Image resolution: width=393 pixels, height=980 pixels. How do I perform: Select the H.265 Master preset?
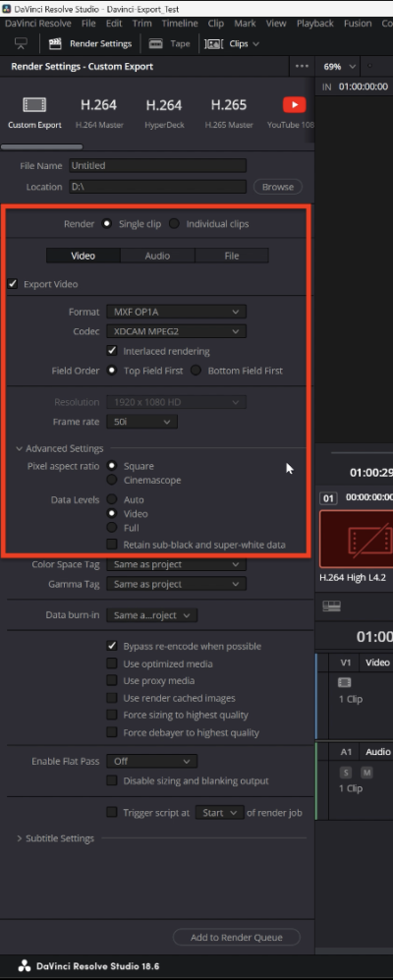tap(229, 111)
